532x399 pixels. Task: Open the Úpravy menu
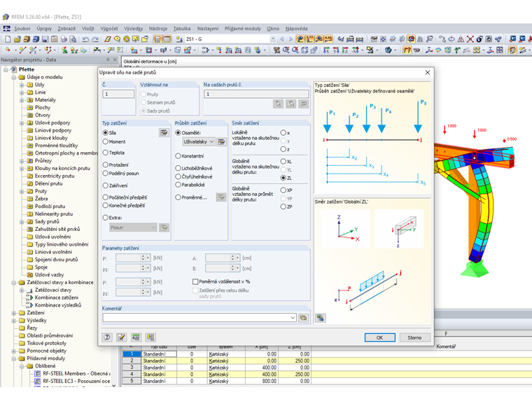coord(44,29)
